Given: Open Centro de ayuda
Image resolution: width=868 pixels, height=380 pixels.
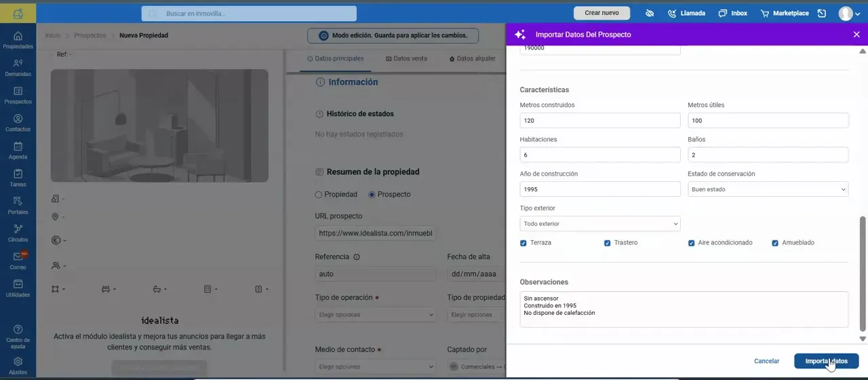Looking at the screenshot, I should point(18,335).
